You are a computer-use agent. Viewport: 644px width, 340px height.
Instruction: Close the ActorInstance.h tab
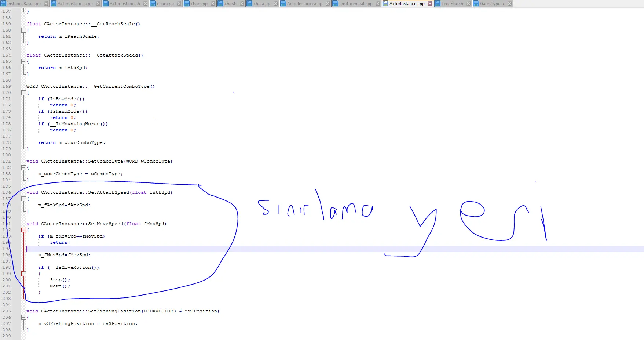point(145,4)
